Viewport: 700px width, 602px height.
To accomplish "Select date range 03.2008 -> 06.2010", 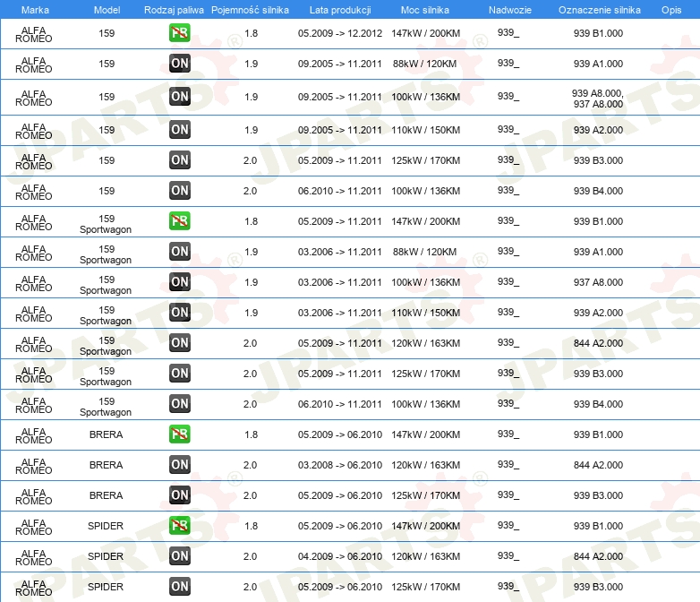I will (340, 465).
